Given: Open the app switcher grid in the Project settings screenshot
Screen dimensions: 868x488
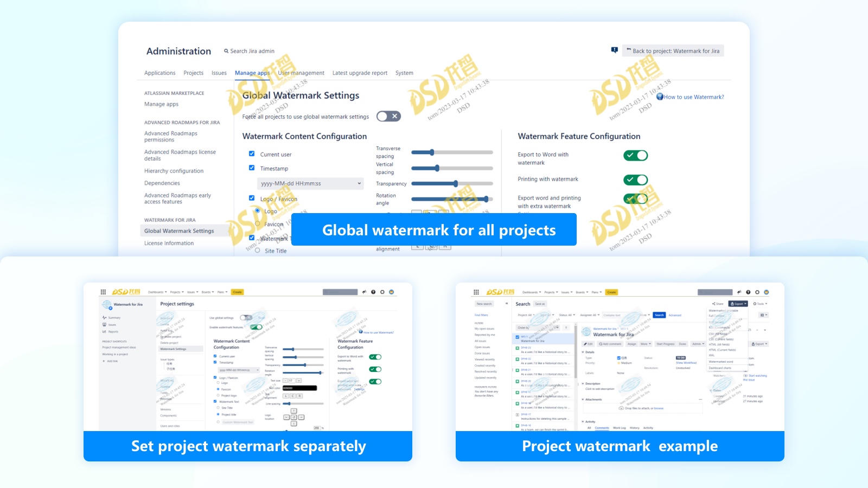Looking at the screenshot, I should [103, 292].
